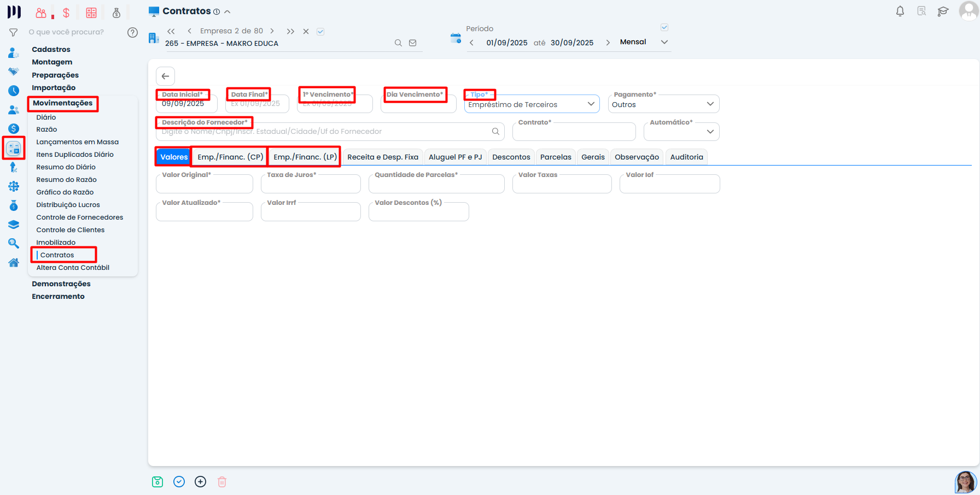The width and height of the screenshot is (980, 495).
Task: Toggle the checkbox next to company navigation
Action: (320, 32)
